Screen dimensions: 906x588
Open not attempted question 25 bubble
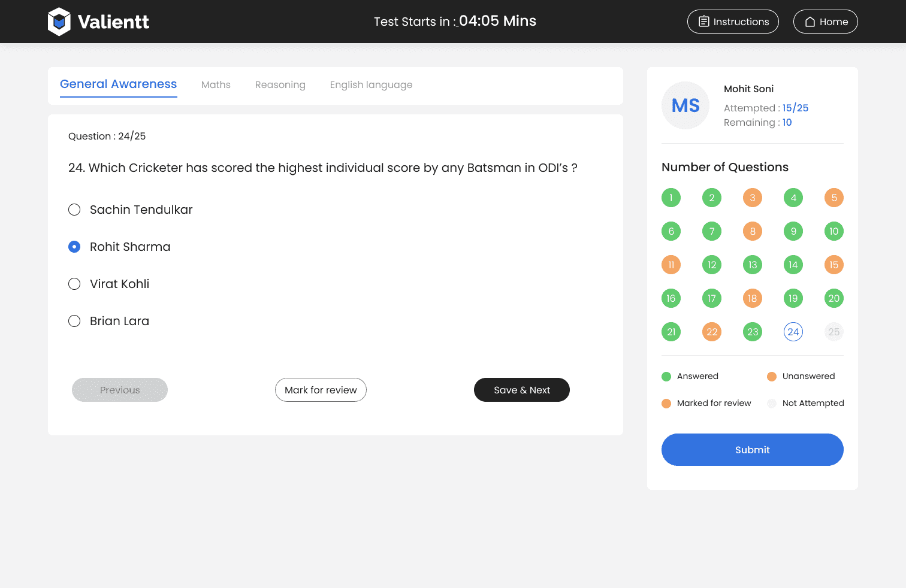(834, 332)
